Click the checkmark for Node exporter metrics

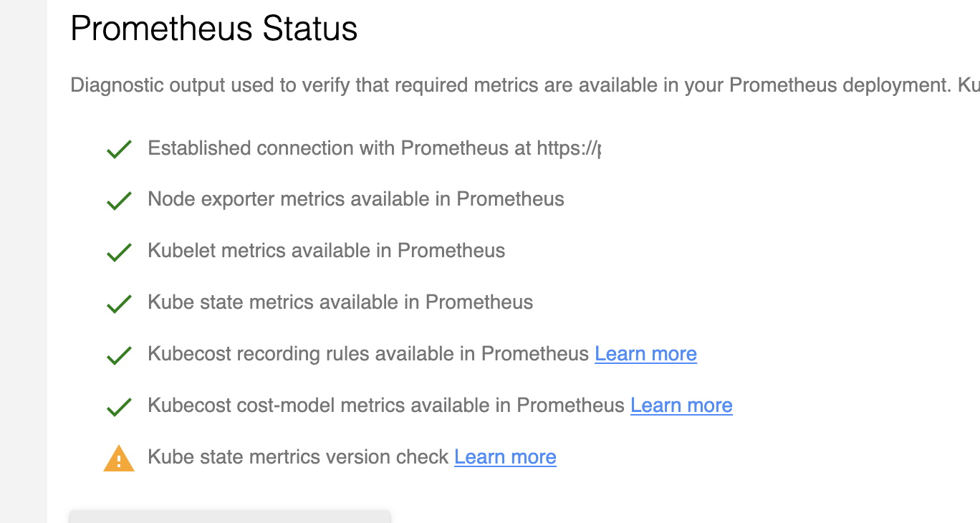pyautogui.click(x=119, y=199)
